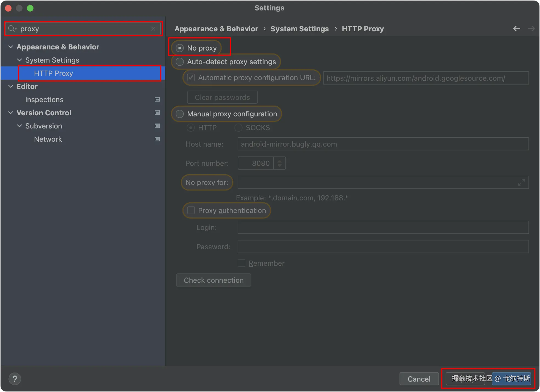Click the Check connection button
Screen dimensions: 540x392
click(213, 280)
